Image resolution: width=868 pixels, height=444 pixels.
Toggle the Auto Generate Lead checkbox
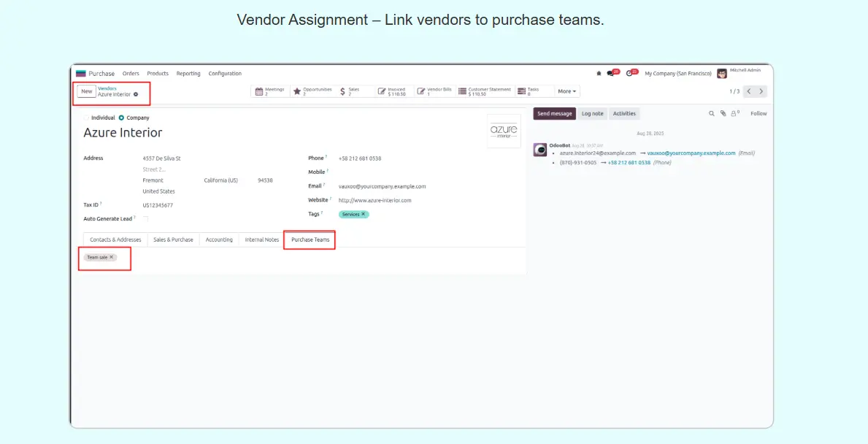click(x=145, y=219)
